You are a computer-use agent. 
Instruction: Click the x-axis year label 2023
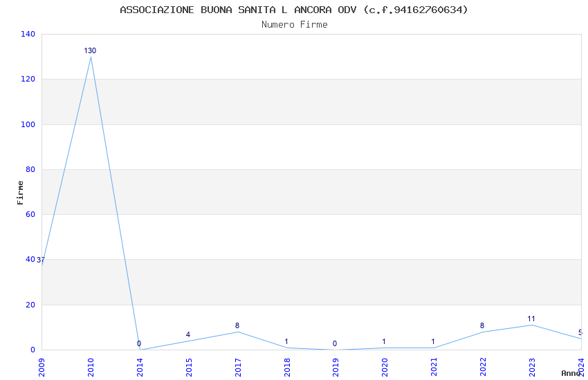[532, 368]
